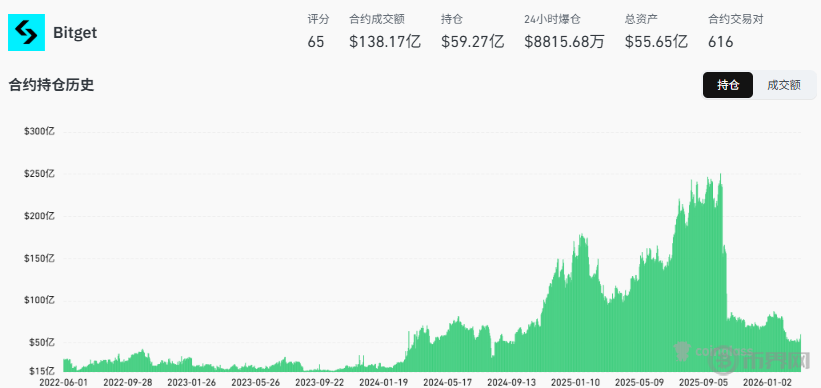Click the 2022-06-01 date label

pos(63,382)
